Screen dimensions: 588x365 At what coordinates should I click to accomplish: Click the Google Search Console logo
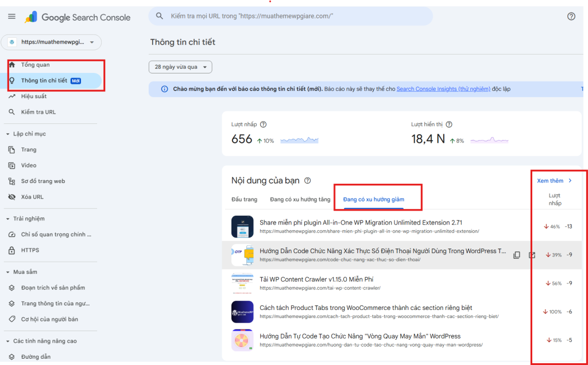tap(78, 17)
